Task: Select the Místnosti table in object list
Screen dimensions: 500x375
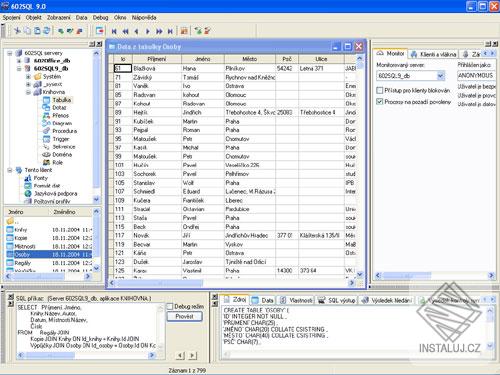Action: pos(49,246)
